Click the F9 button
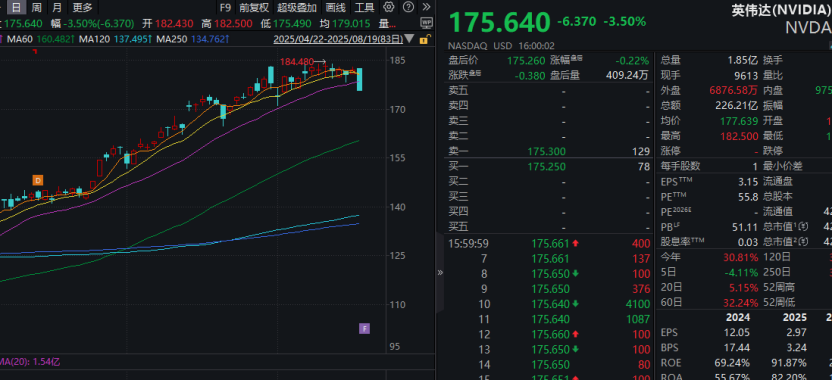 [226, 7]
